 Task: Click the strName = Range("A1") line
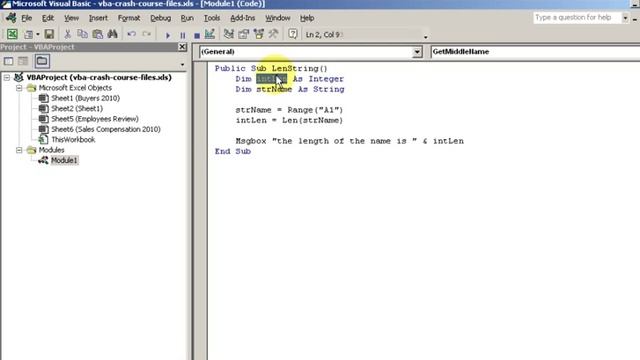pos(289,110)
